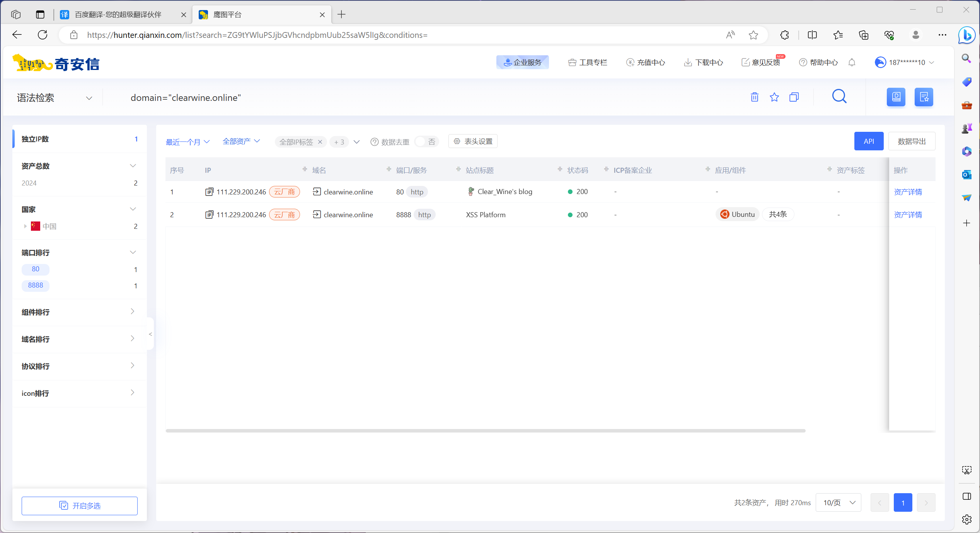Run search with magnifier icon
The image size is (980, 533).
pyautogui.click(x=839, y=96)
